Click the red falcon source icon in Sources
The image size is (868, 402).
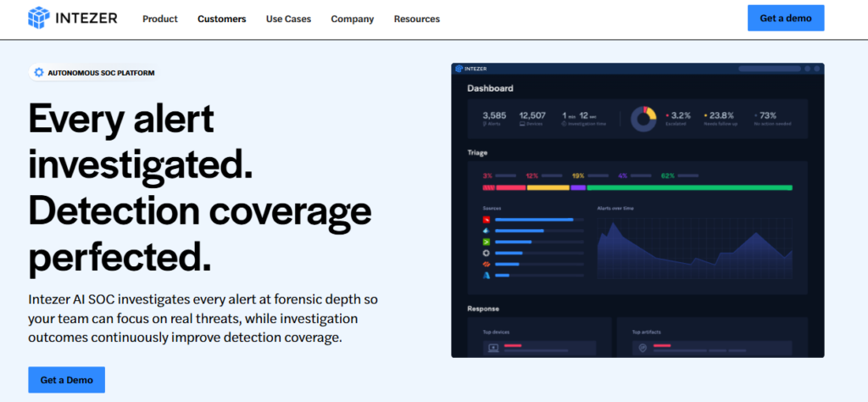click(x=486, y=220)
